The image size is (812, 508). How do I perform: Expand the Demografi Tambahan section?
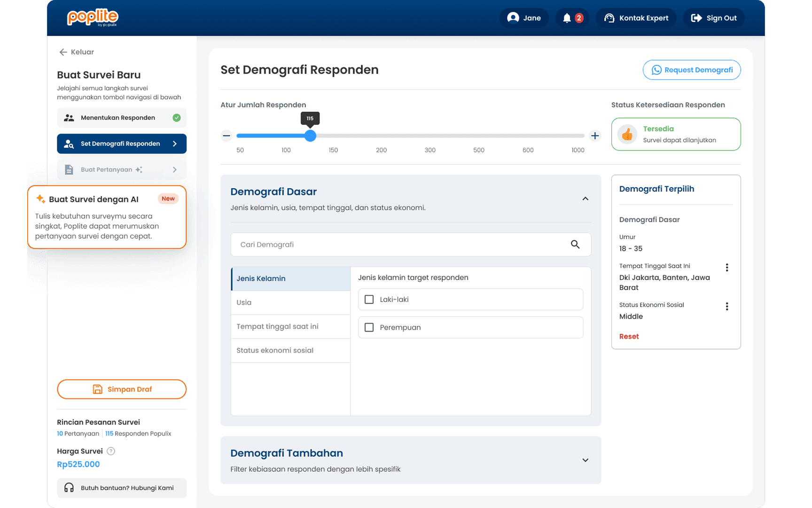tap(585, 460)
